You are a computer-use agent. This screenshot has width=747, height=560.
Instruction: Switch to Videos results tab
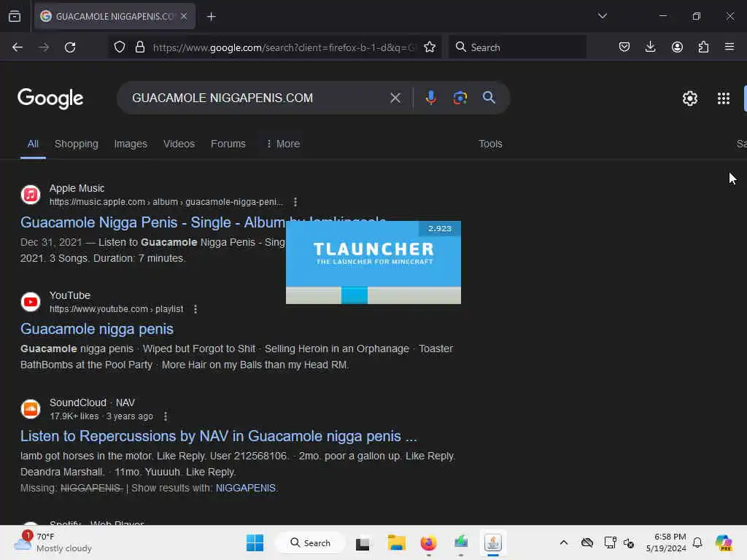(x=179, y=144)
